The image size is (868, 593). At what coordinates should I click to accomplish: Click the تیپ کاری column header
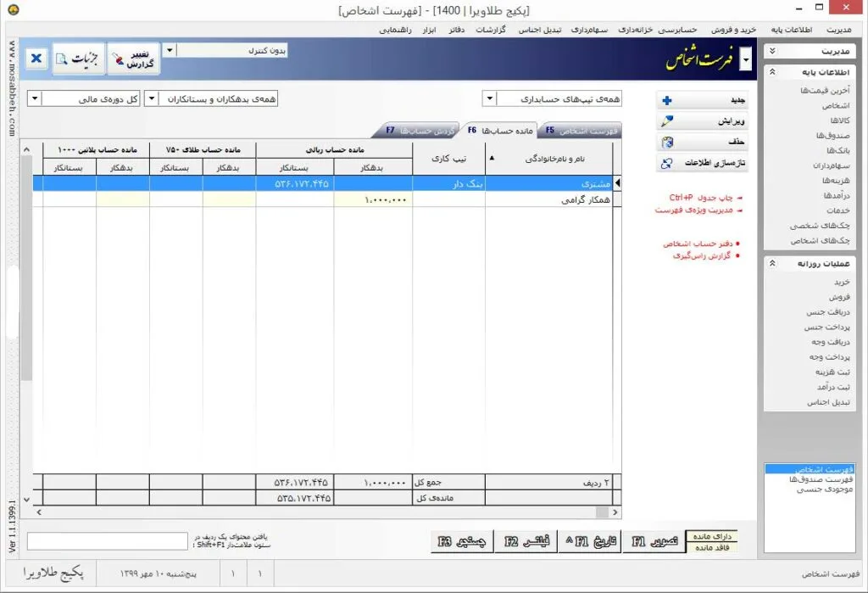coord(449,159)
